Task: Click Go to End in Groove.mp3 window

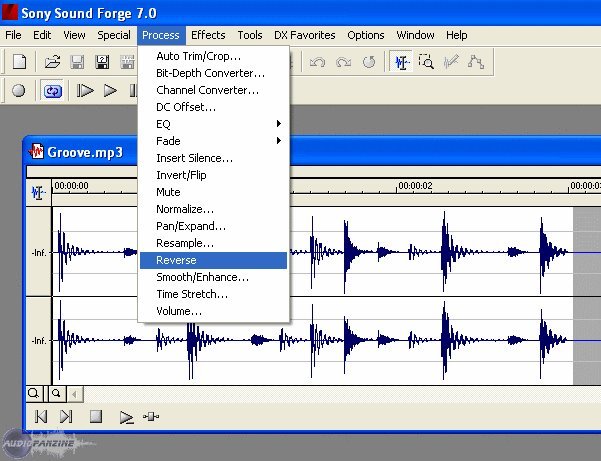Action: [x=66, y=417]
